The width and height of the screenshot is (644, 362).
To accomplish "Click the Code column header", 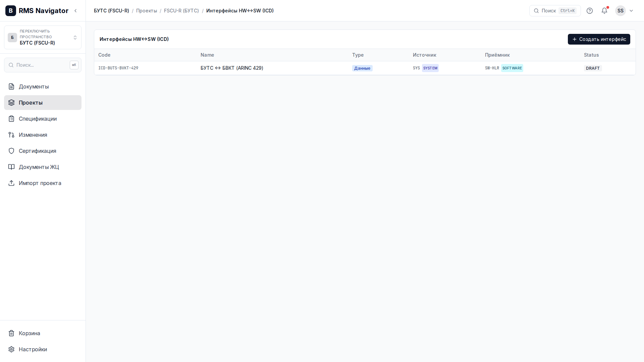I will tap(104, 55).
